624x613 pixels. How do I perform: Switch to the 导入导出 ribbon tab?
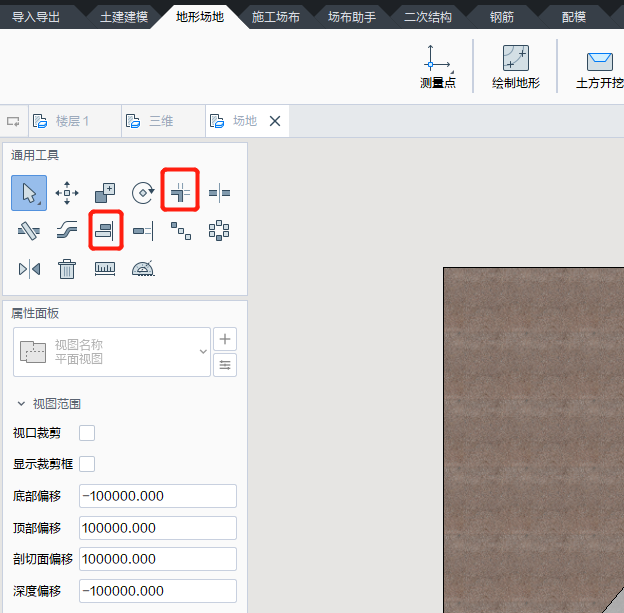[36, 17]
